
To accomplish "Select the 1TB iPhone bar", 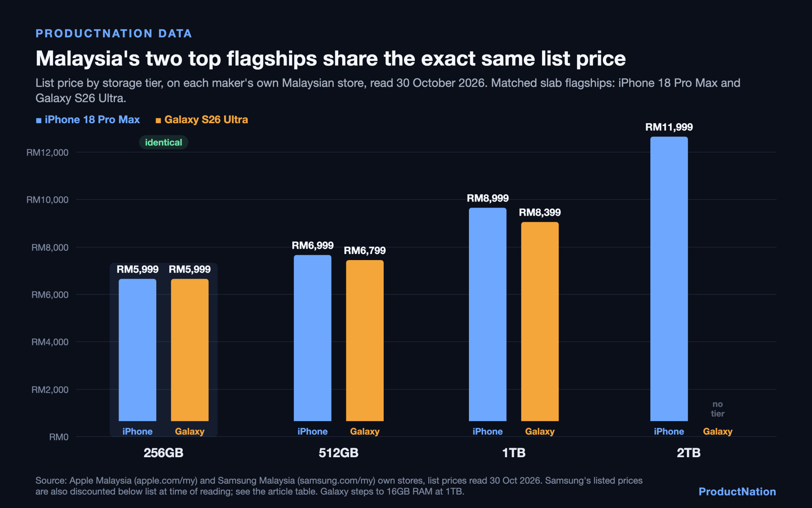I will click(x=488, y=315).
